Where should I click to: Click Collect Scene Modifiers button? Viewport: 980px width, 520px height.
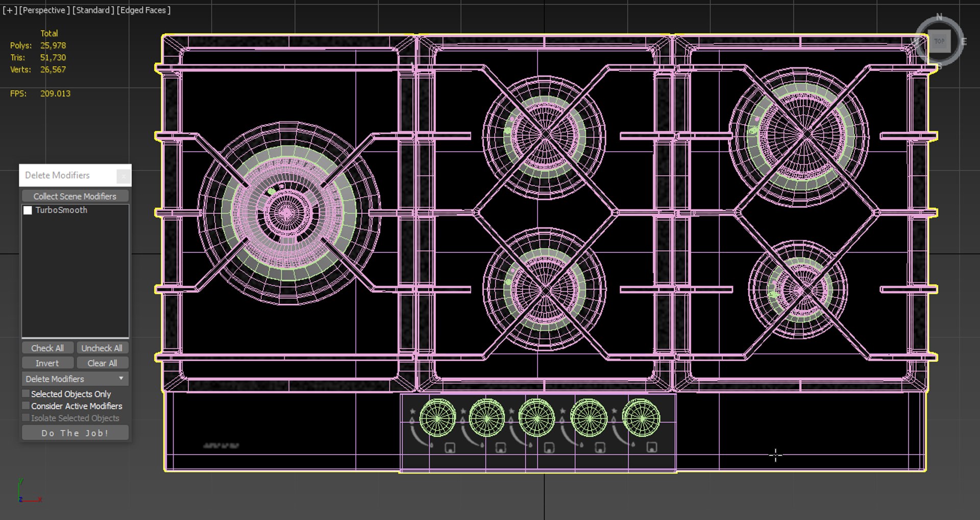tap(75, 196)
